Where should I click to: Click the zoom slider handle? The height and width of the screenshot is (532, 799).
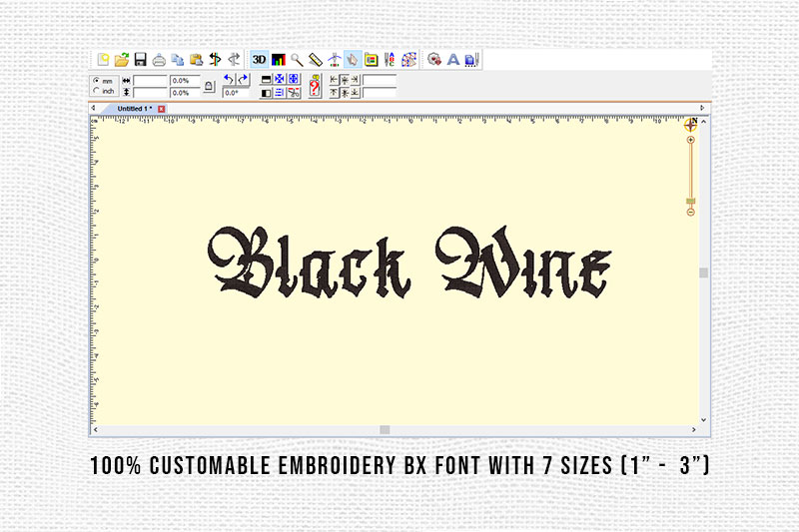pyautogui.click(x=690, y=201)
